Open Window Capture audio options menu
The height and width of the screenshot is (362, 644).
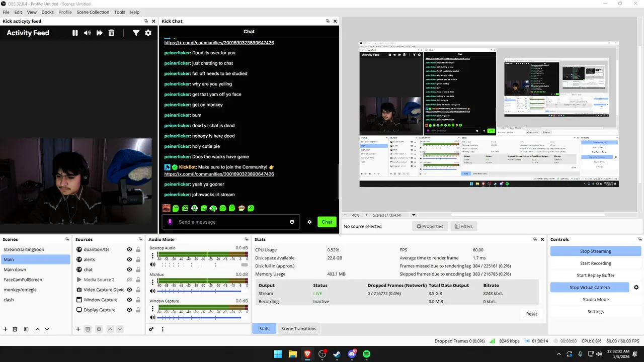153,308
